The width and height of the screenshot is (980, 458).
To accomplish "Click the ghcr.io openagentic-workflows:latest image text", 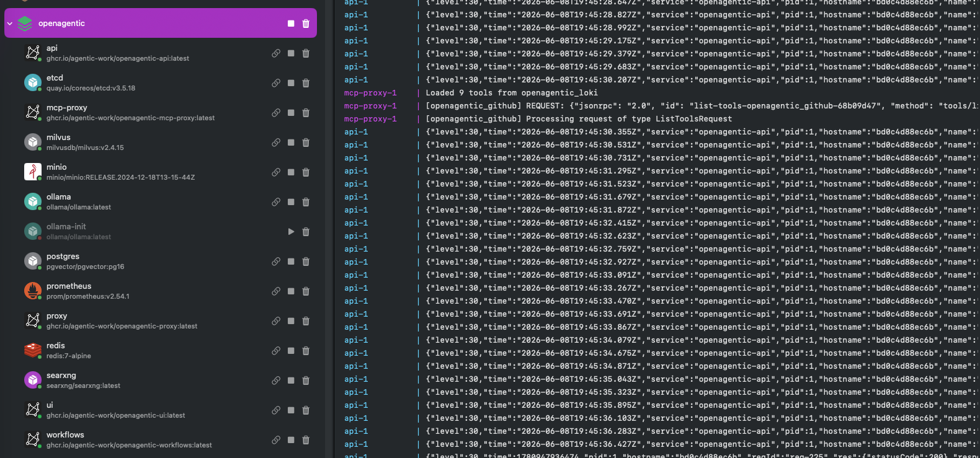I will (x=129, y=446).
